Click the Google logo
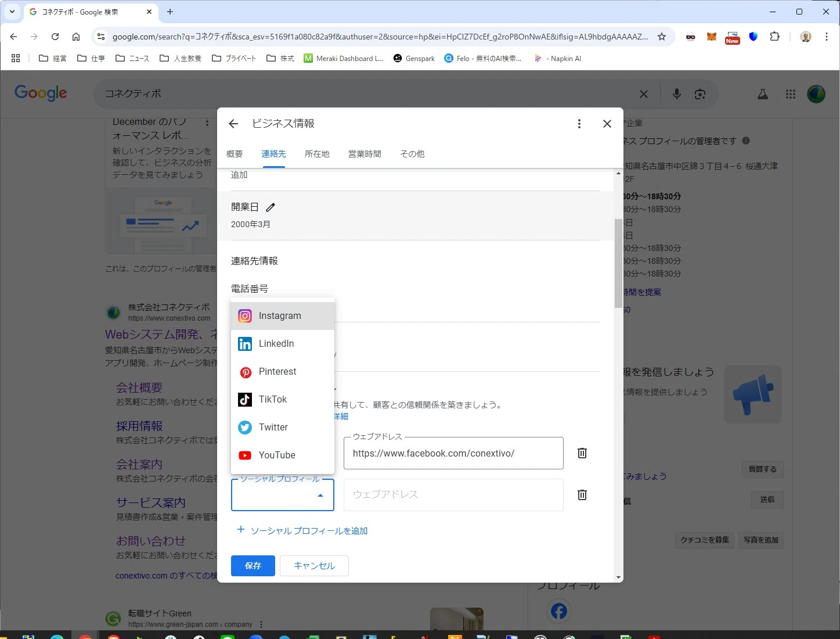Viewport: 840px width, 639px height. [x=41, y=93]
